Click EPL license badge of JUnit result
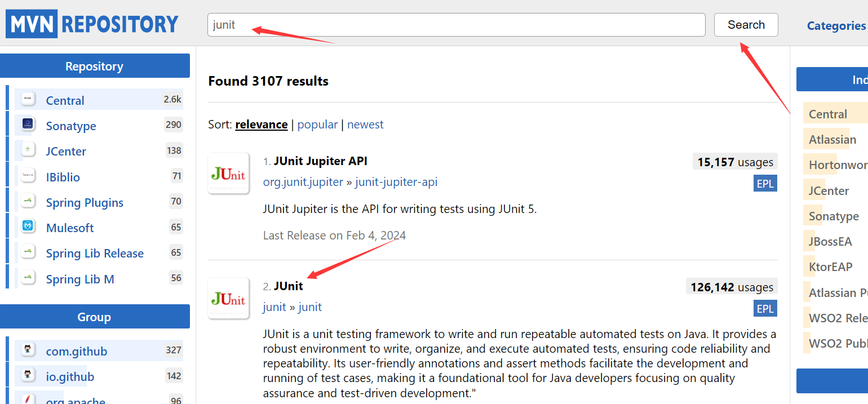 pyautogui.click(x=765, y=309)
